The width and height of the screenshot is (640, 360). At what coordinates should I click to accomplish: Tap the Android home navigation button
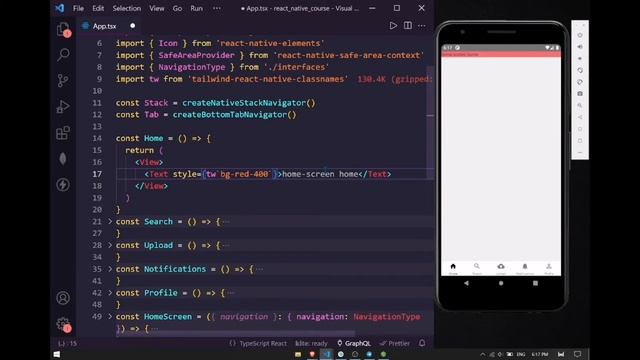coord(501,283)
